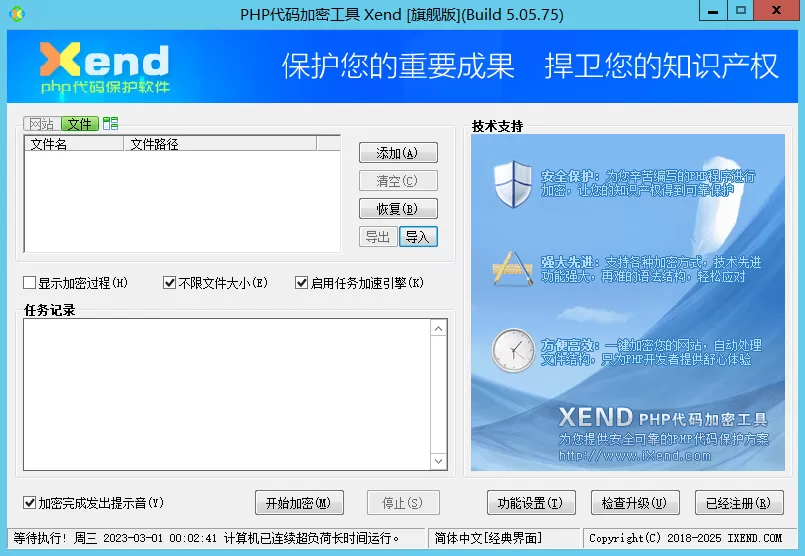The width and height of the screenshot is (805, 556).
Task: Switch to the 网站 tab
Action: point(42,124)
